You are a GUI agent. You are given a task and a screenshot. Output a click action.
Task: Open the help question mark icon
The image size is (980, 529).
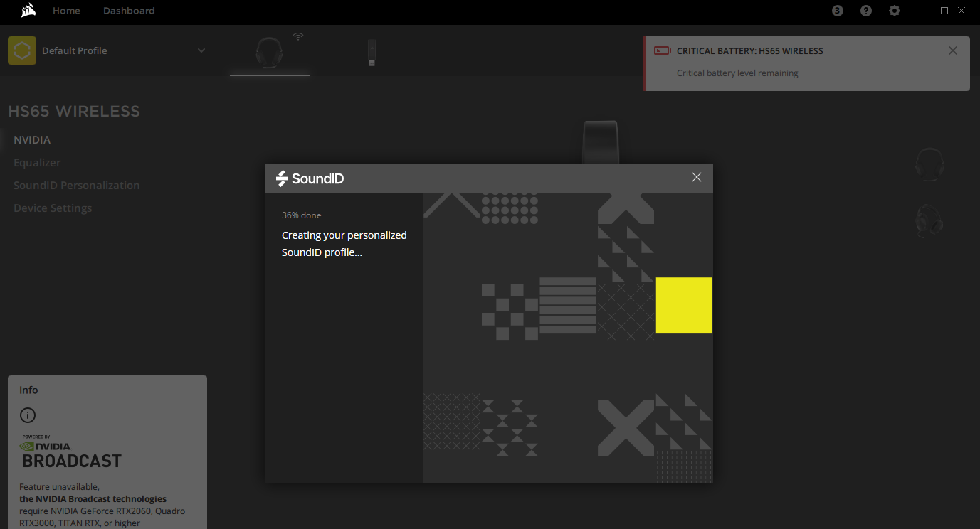[866, 11]
